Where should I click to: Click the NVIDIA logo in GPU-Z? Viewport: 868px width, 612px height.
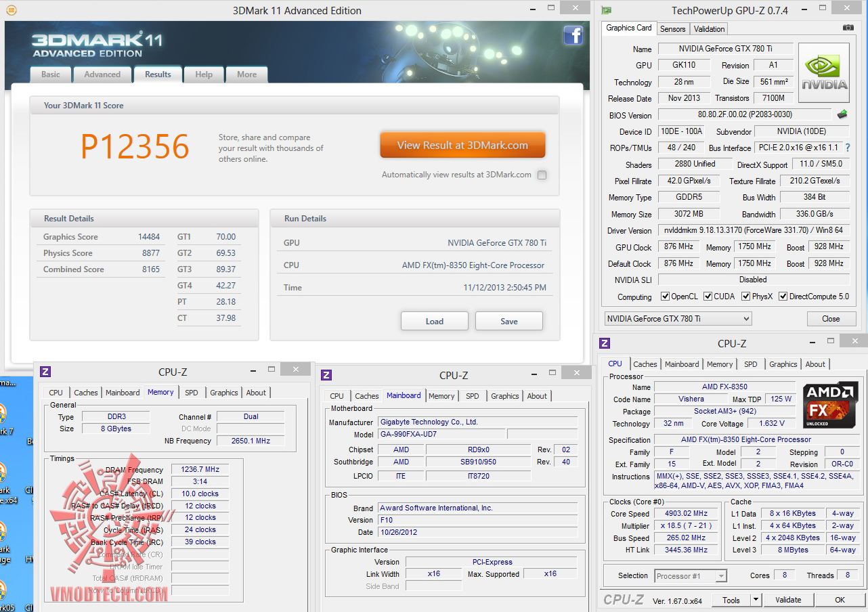point(824,73)
